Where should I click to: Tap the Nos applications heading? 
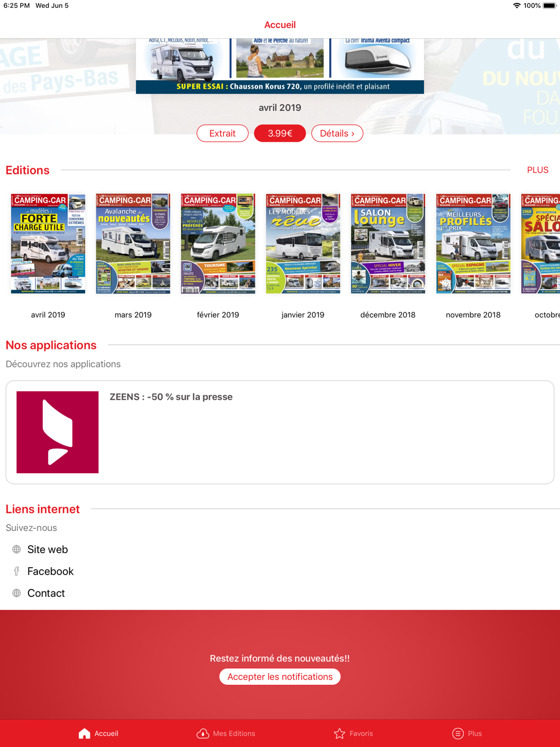point(51,345)
